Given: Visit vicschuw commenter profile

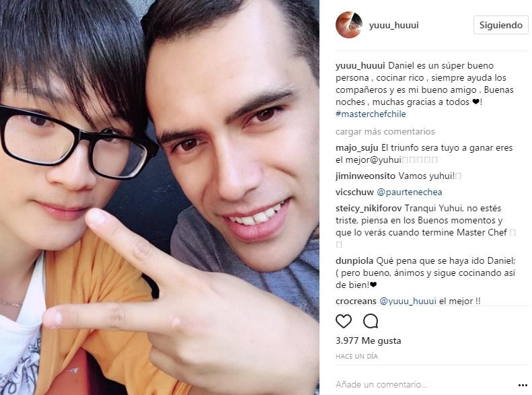Looking at the screenshot, I should pos(354,192).
